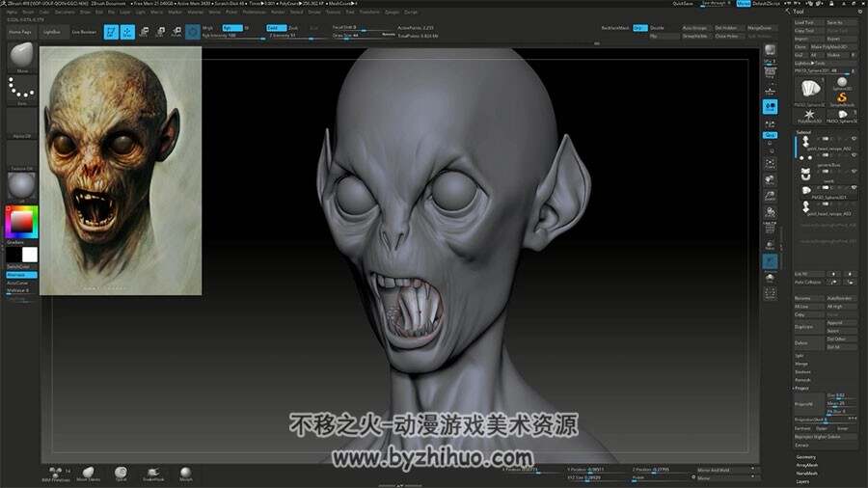Viewport: 868px width, 488px height.
Task: Toggle BackfaceMask option
Action: [615, 28]
